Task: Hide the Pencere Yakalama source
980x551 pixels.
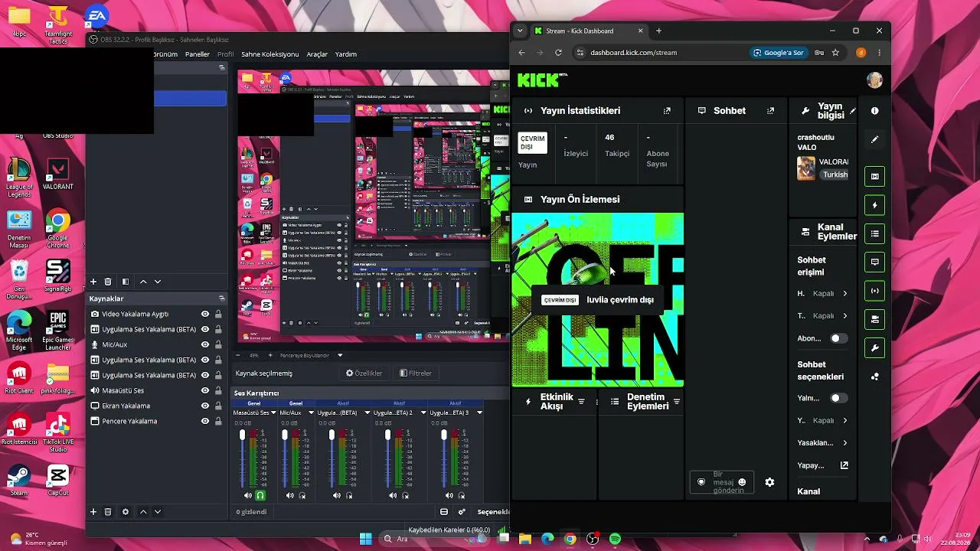Action: [x=205, y=421]
